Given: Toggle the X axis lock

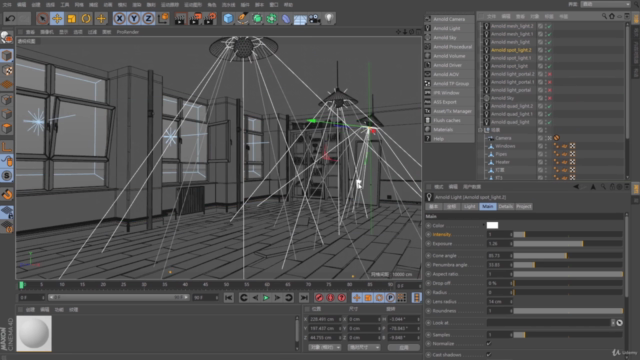Looking at the screenshot, I should (x=119, y=18).
